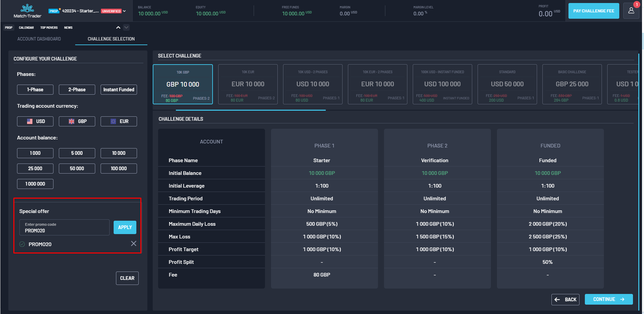The width and height of the screenshot is (644, 314).
Task: Click the Match-Trader logo
Action: tap(27, 11)
